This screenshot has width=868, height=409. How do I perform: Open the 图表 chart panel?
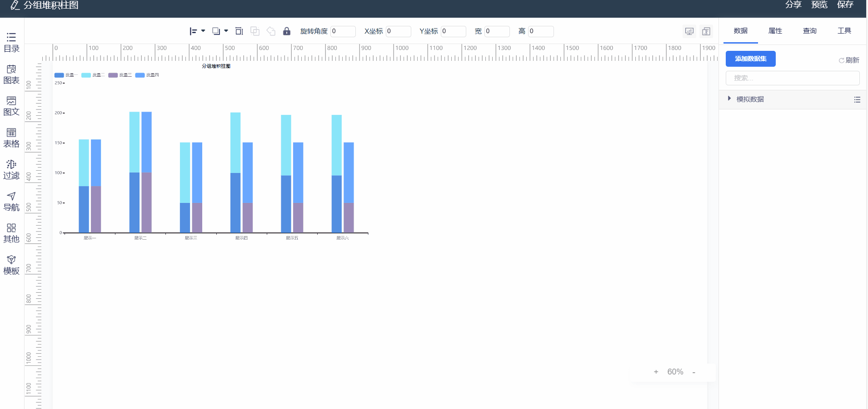point(11,74)
